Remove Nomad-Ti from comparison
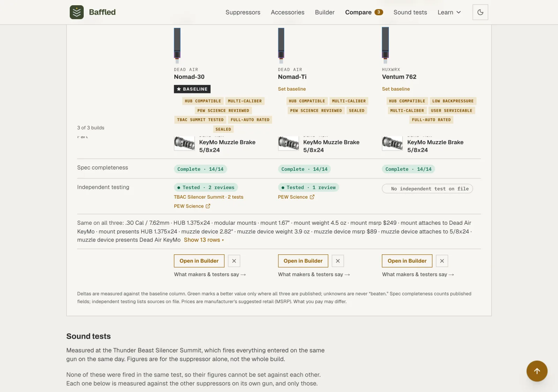Image resolution: width=558 pixels, height=392 pixels. tap(338, 261)
